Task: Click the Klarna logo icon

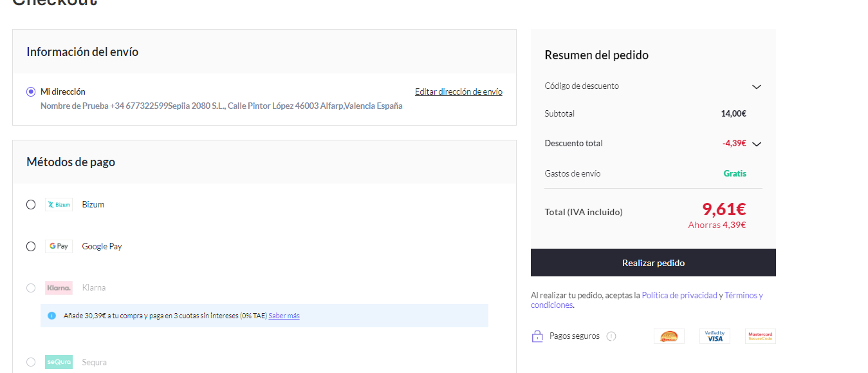Action: [59, 288]
